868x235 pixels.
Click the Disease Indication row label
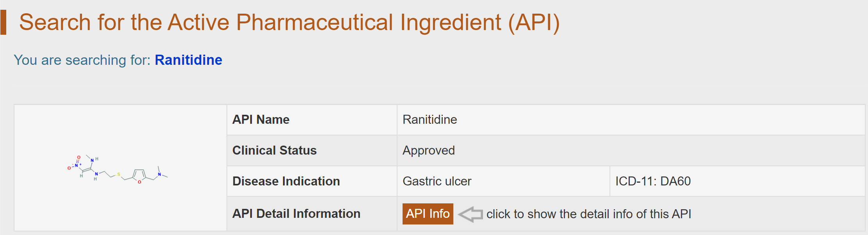click(286, 181)
